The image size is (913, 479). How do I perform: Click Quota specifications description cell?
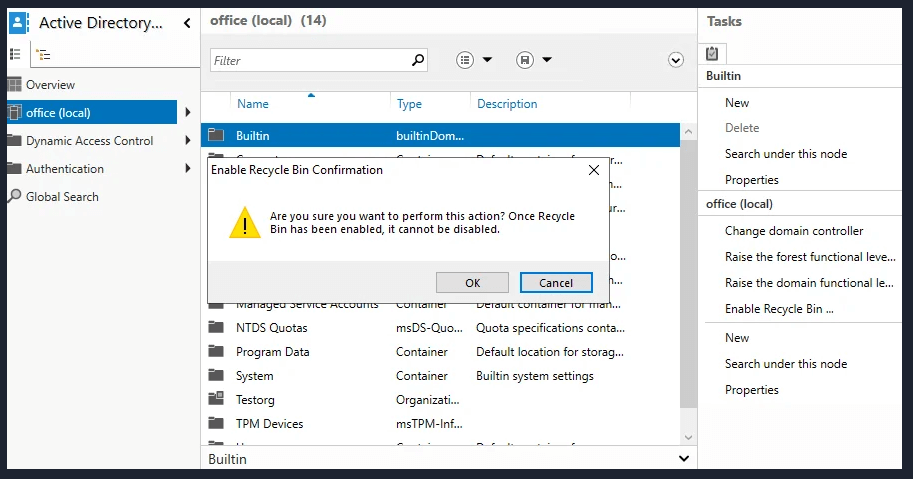point(550,328)
